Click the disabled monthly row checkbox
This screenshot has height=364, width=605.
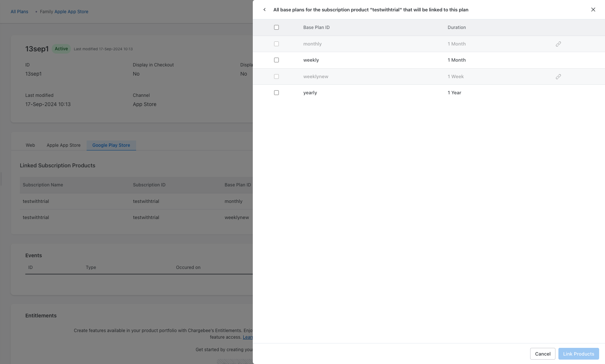point(276,44)
